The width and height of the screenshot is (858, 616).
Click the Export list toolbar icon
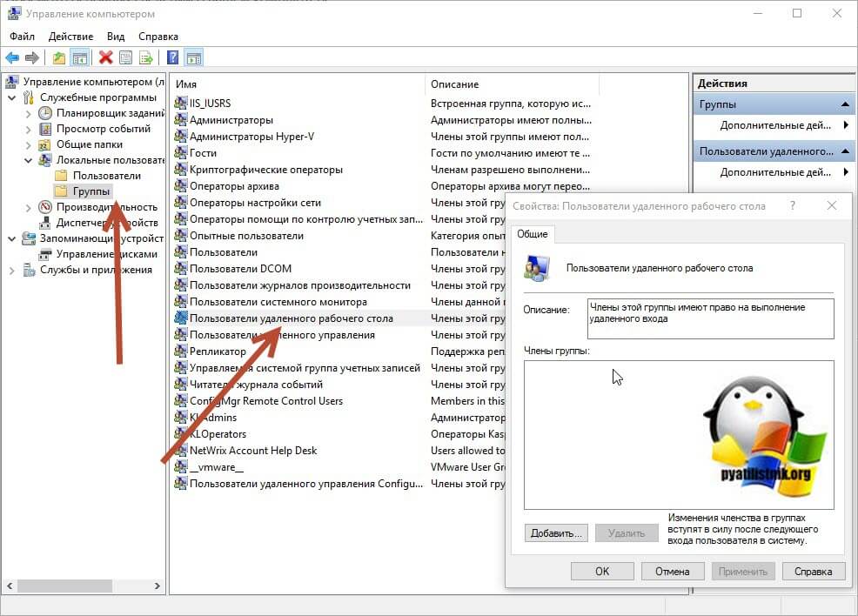click(x=146, y=58)
